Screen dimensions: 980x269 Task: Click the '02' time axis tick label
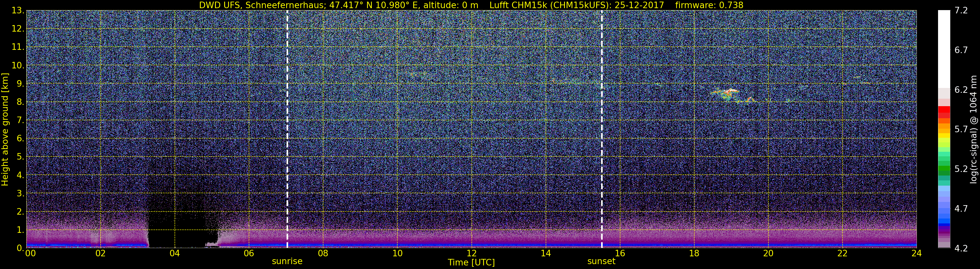pos(101,254)
